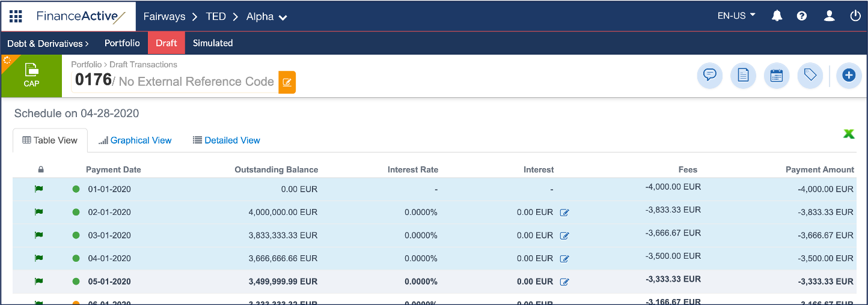This screenshot has height=305, width=868.
Task: Click Portfolio link in page breadcrumb
Action: coord(87,64)
